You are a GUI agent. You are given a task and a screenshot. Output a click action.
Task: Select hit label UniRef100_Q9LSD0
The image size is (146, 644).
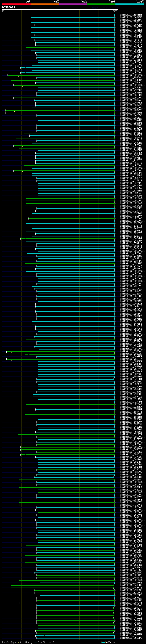(131, 20)
